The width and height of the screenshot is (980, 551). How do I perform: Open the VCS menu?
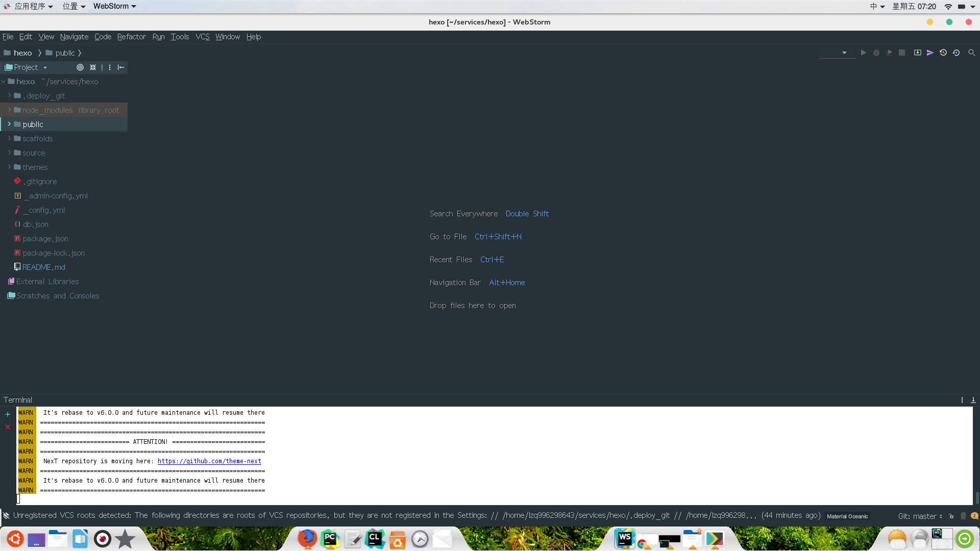(202, 37)
